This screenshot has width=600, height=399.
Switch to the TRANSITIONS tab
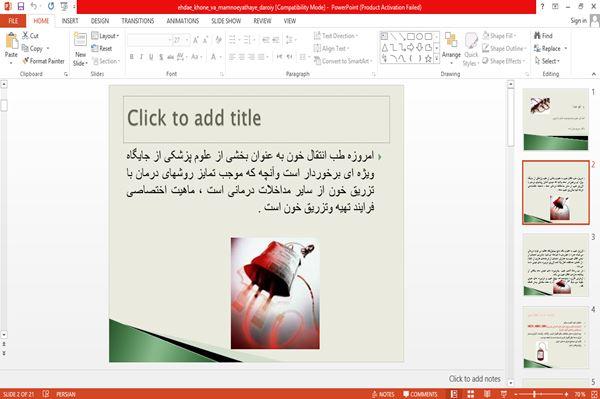click(137, 21)
